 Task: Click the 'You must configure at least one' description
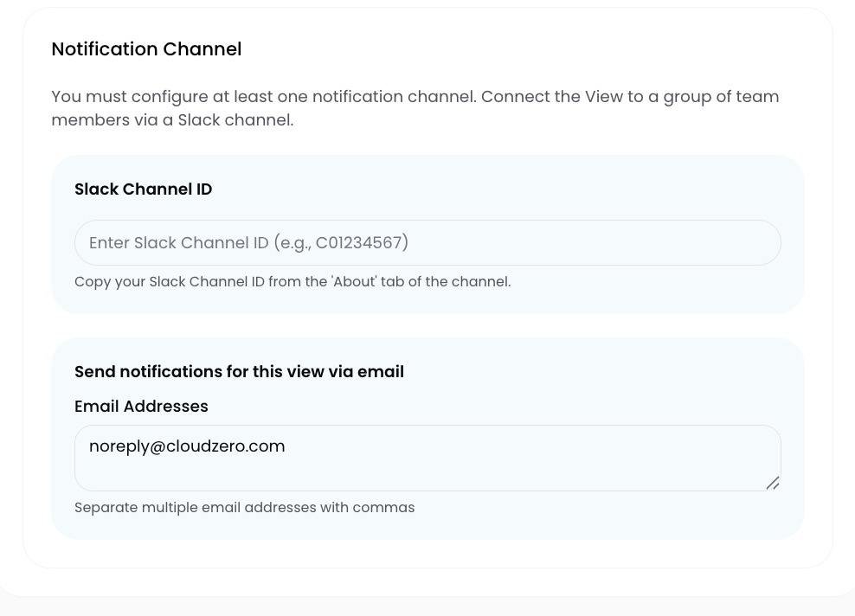[415, 108]
